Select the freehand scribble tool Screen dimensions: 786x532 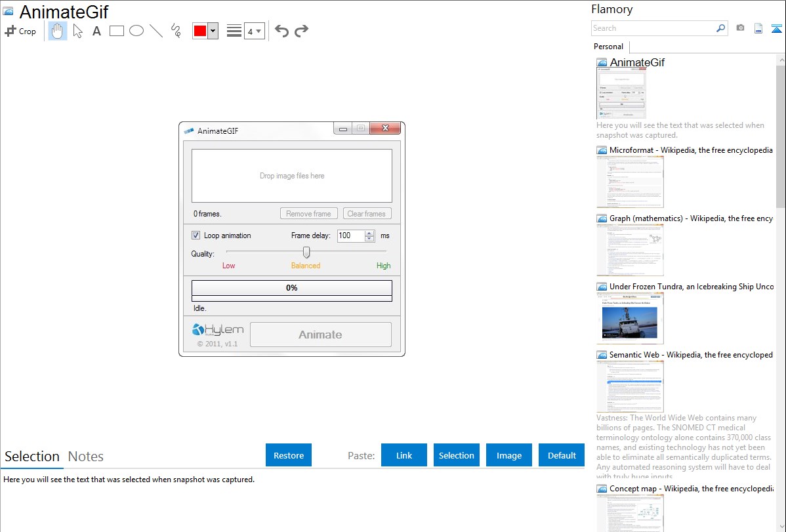(176, 31)
